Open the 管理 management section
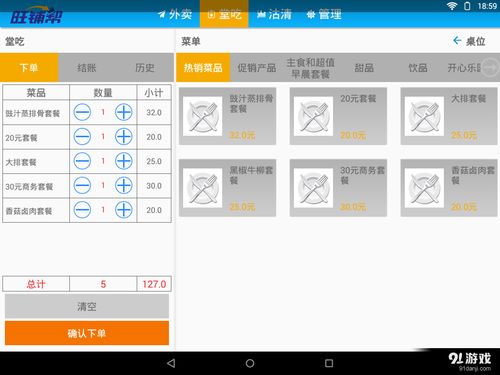Viewport: 500px width, 375px height. coord(324,14)
